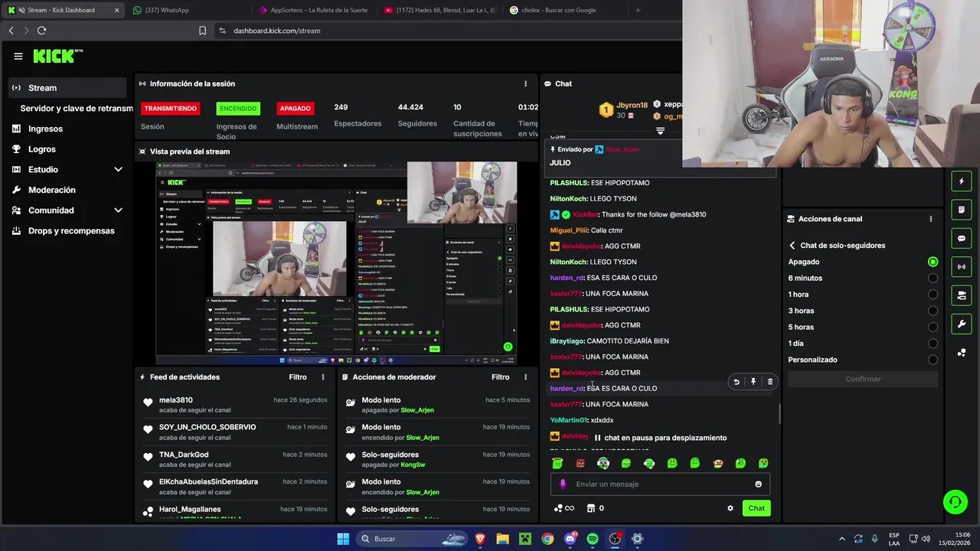
Task: Select 3 horas radio option
Action: (x=933, y=311)
